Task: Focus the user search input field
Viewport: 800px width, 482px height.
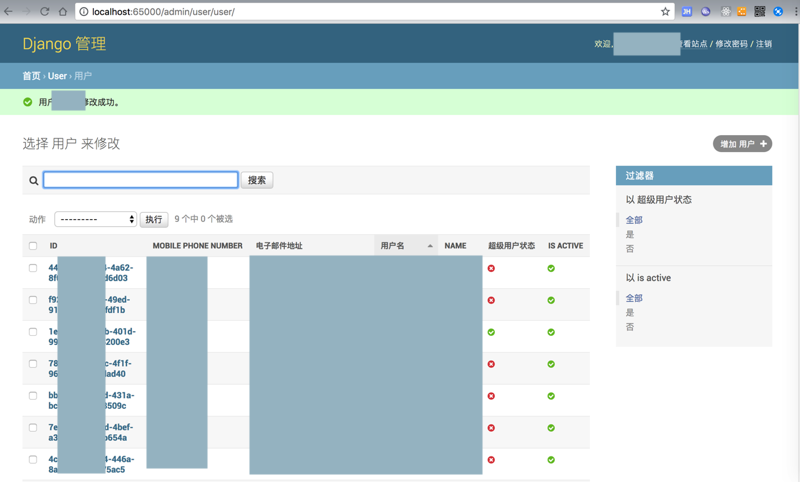Action: tap(140, 180)
